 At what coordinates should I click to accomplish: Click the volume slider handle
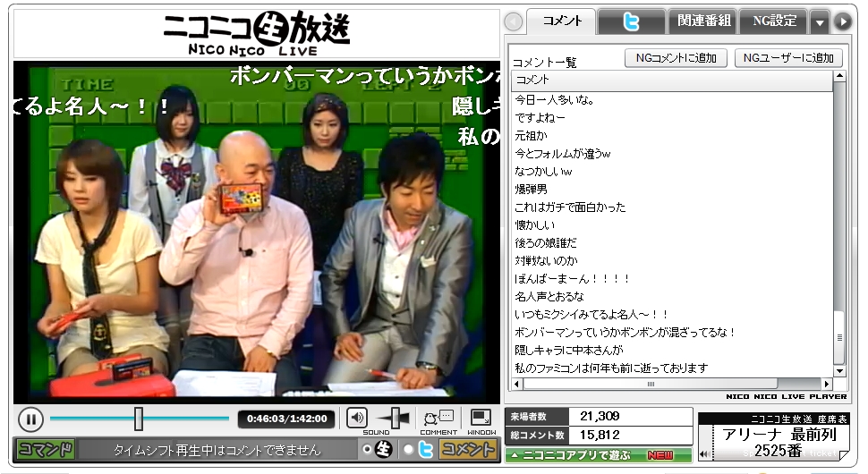click(396, 419)
